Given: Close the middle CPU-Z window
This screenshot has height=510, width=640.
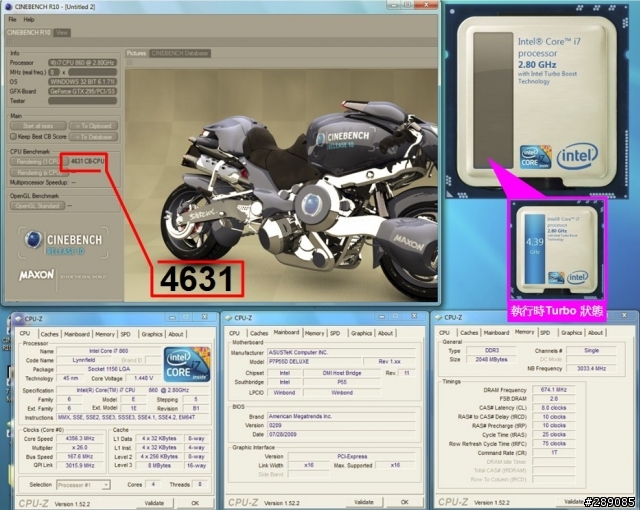Looking at the screenshot, I should [414, 317].
